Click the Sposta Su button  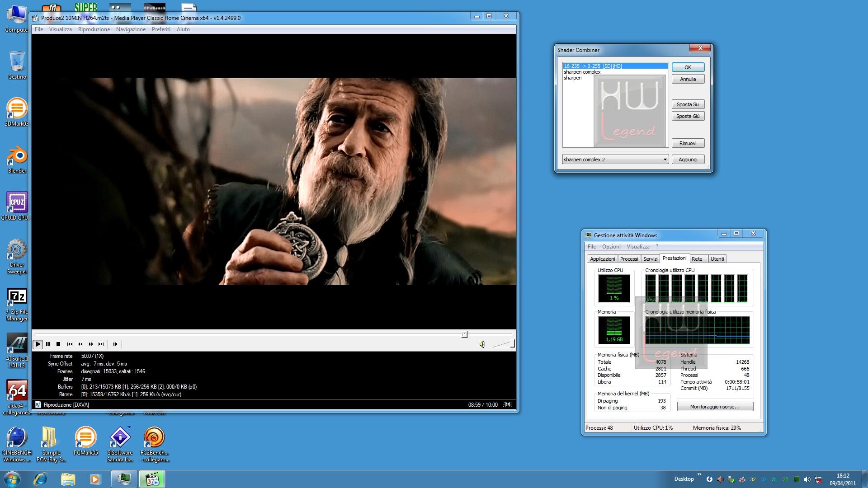tap(688, 104)
